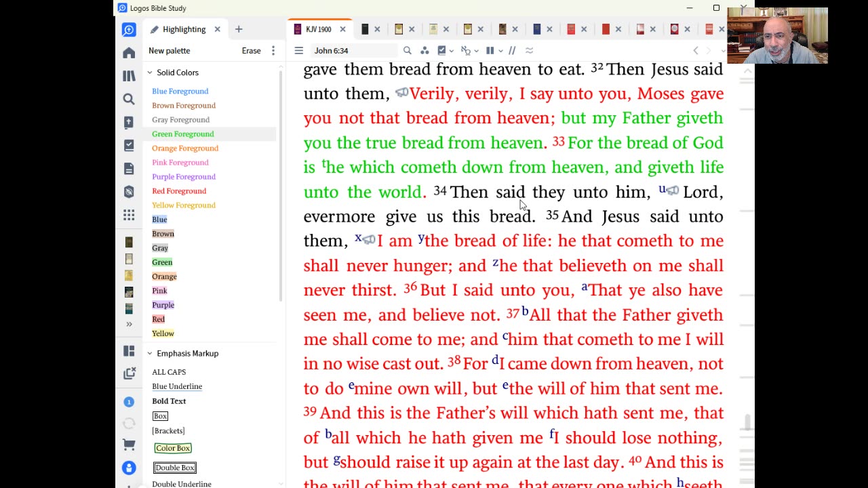Viewport: 868px width, 488px height.
Task: Apply the Pink highlight swatch
Action: [x=159, y=290]
